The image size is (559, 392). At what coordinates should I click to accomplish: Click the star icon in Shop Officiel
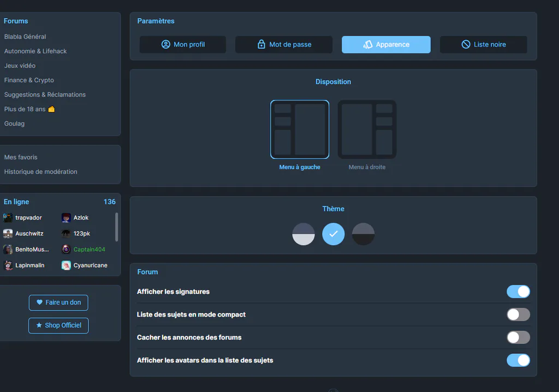coord(39,325)
